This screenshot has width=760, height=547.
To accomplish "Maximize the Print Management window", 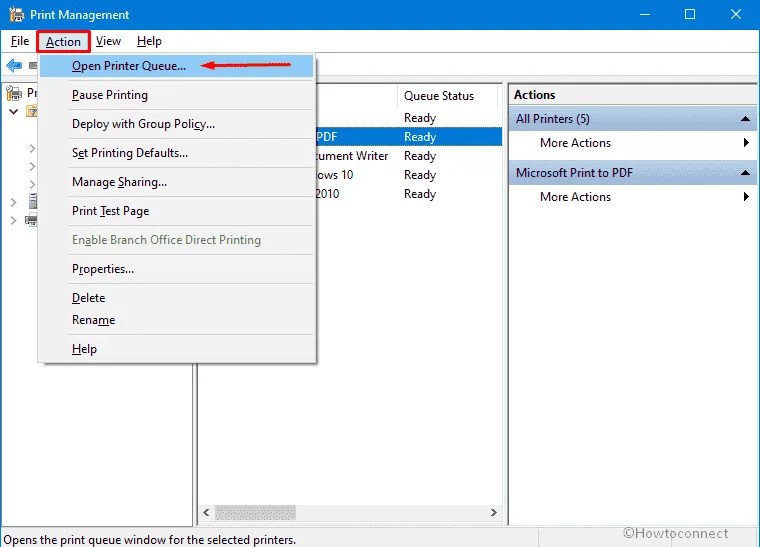I will coord(690,15).
